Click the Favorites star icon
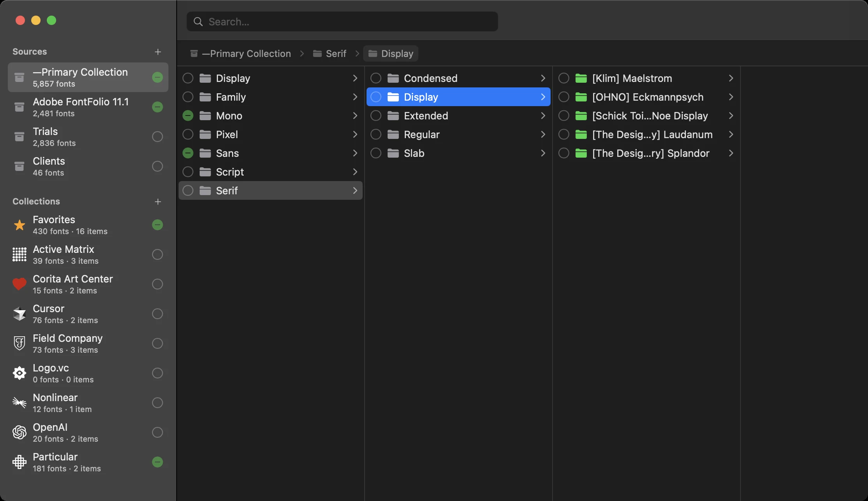Viewport: 868px width, 501px height. 19,225
